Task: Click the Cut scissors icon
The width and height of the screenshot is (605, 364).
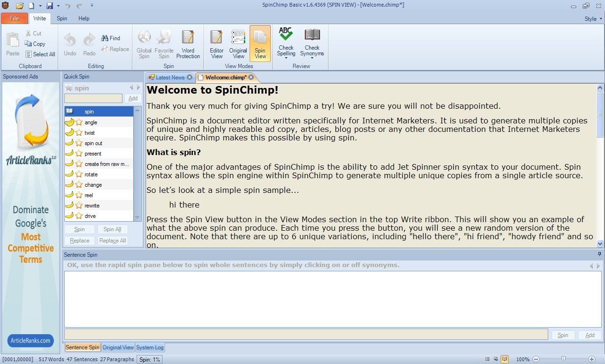Action: click(x=28, y=34)
